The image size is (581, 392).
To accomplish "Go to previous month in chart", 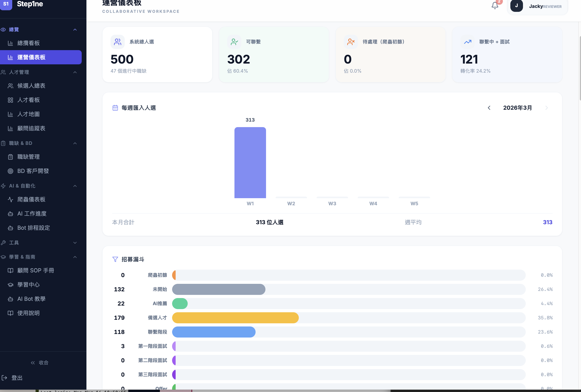I will pyautogui.click(x=489, y=108).
